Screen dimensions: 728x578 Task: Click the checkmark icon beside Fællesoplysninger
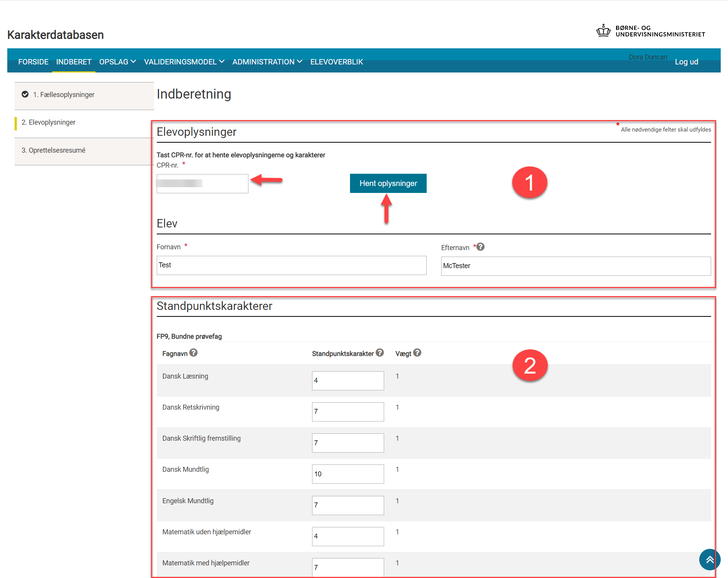[25, 94]
